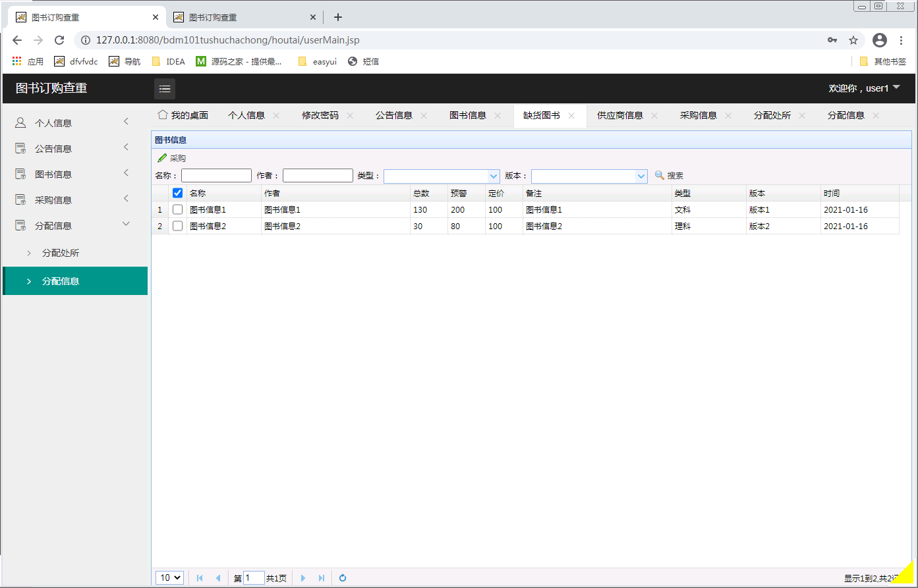Open the 类型 dropdown

(494, 176)
